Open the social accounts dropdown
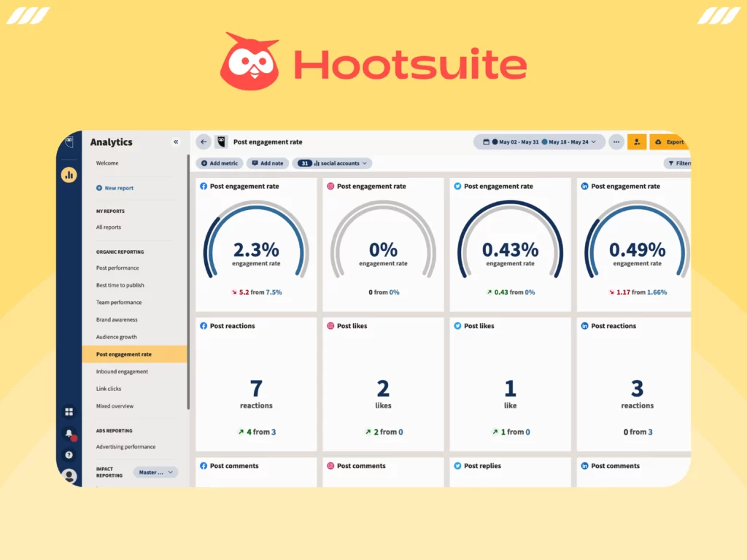Screen dimensions: 747x560 pyautogui.click(x=332, y=163)
